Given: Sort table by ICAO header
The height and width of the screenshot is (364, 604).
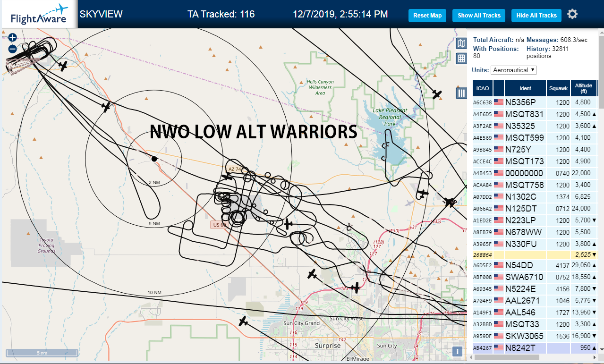Looking at the screenshot, I should coord(483,88).
